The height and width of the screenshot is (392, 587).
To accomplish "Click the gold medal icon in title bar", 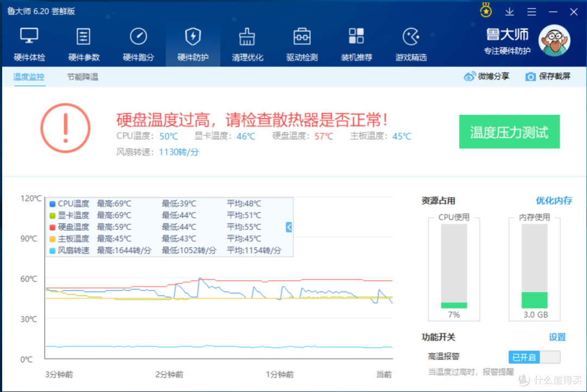I will [x=486, y=10].
